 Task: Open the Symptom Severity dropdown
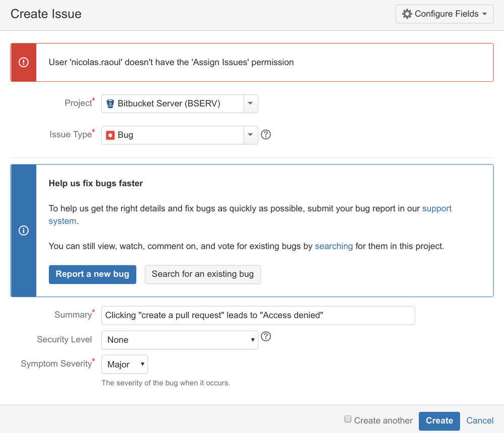[125, 364]
